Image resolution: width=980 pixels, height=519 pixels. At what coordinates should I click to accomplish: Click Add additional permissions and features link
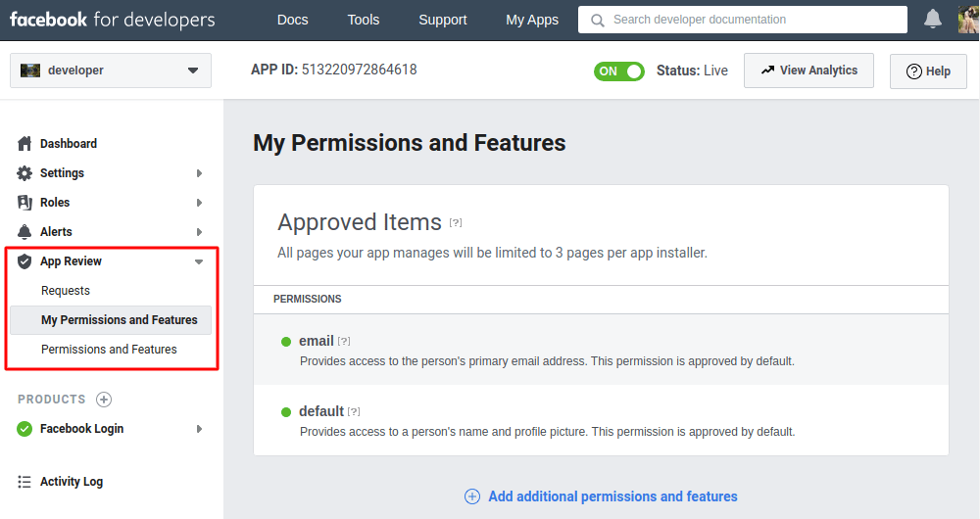click(x=612, y=496)
